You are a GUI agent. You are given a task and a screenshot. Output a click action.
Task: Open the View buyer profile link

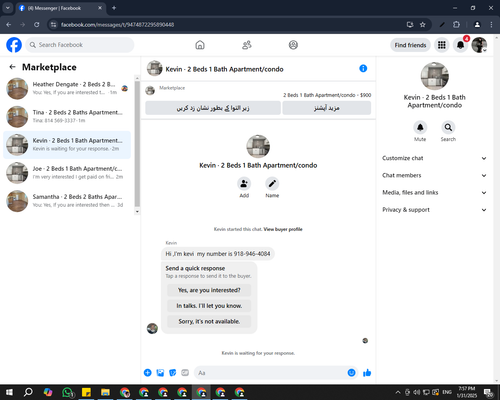click(283, 229)
